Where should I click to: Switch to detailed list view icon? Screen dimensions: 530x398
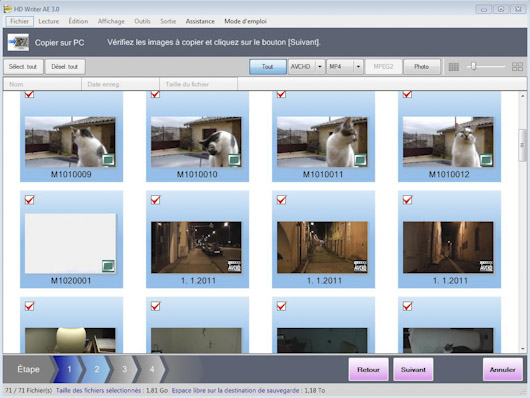[454, 67]
